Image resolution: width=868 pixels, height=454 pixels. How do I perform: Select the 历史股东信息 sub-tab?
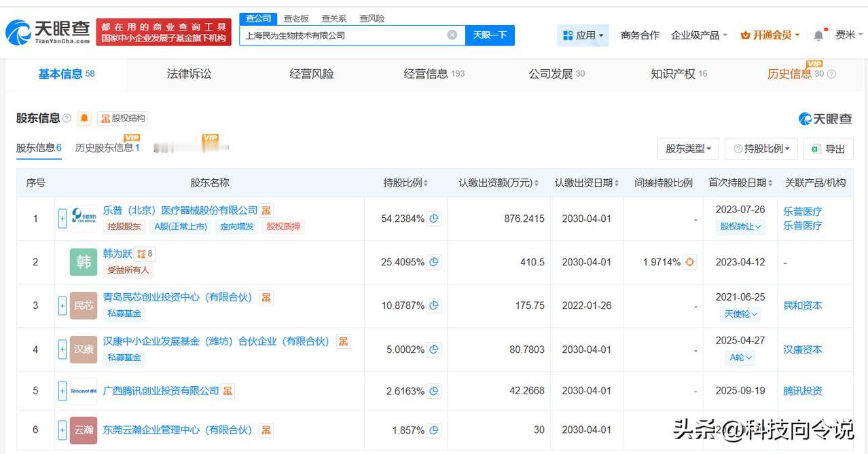(x=107, y=148)
